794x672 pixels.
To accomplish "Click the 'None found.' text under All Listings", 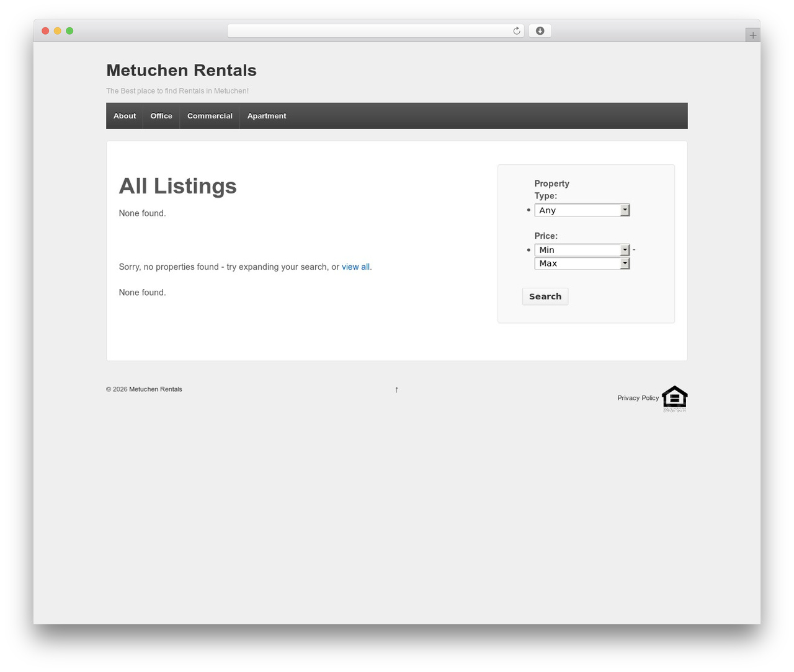I will tap(143, 213).
